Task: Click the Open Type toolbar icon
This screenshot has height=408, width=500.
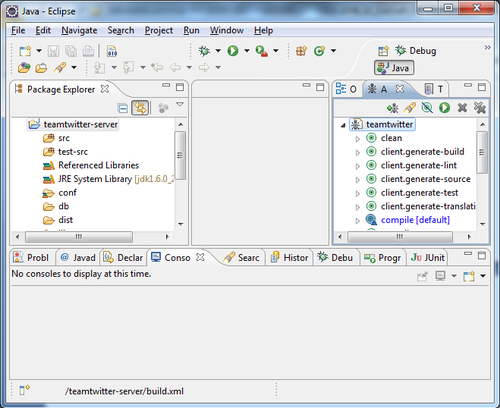Action: click(x=24, y=68)
